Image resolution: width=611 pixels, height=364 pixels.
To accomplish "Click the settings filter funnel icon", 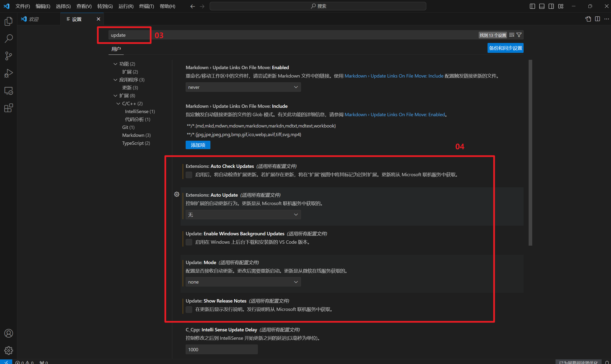I will coord(519,35).
